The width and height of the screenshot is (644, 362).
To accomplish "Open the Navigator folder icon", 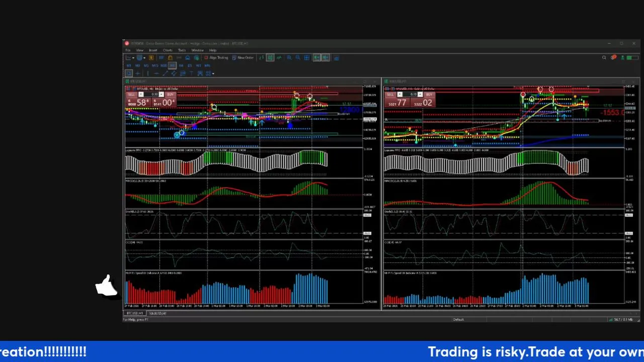I will (170, 58).
